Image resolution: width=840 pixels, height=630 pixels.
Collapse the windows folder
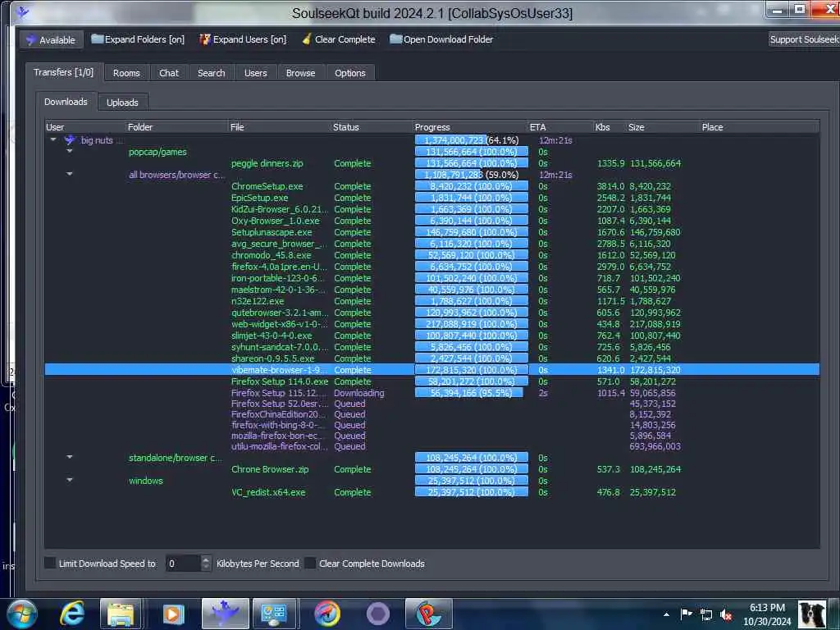70,480
